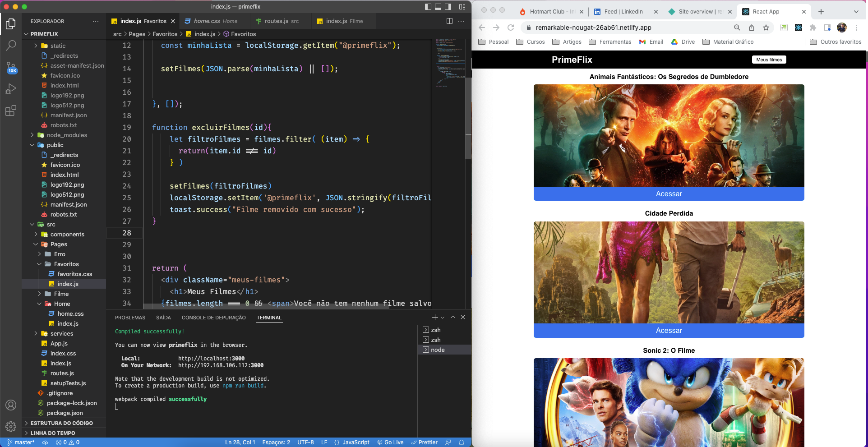The width and height of the screenshot is (868, 447).
Task: Open notifications bell in status bar
Action: (x=462, y=442)
